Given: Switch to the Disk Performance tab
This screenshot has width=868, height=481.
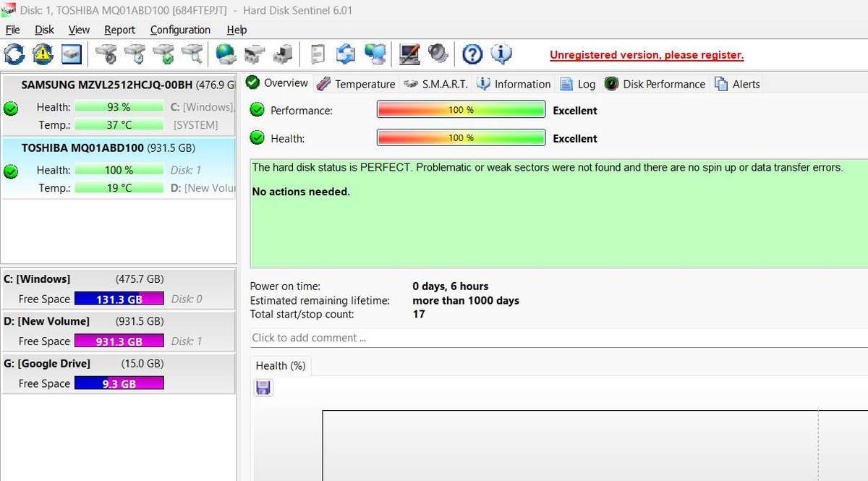Looking at the screenshot, I should coord(655,84).
